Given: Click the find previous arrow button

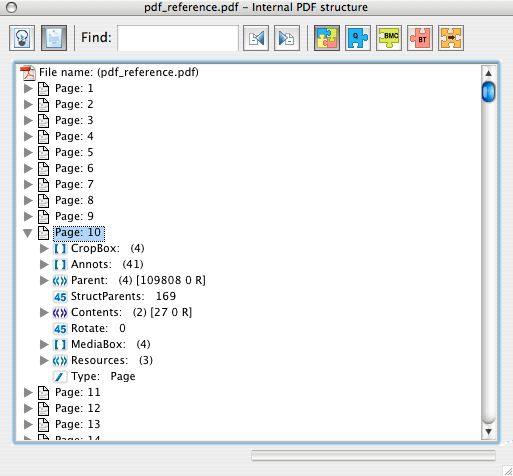Looking at the screenshot, I should tap(256, 38).
